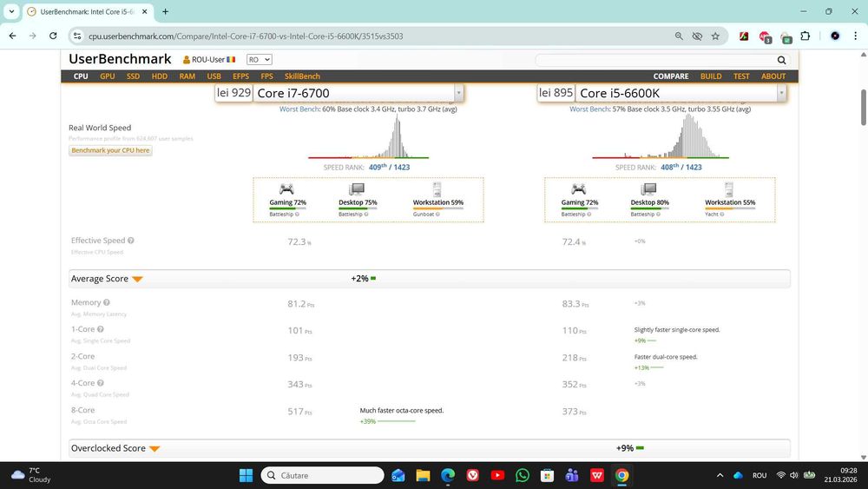Open the red Flash player extension icon

[x=744, y=36]
